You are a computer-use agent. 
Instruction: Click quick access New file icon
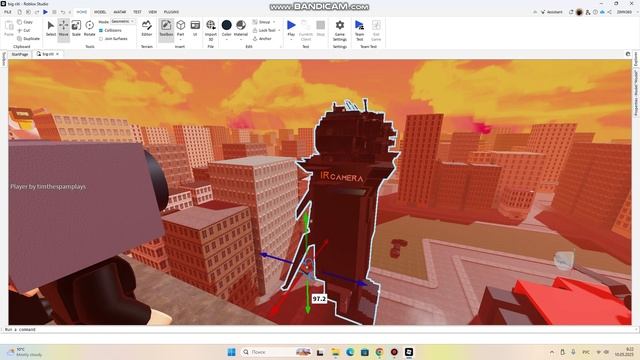19,12
